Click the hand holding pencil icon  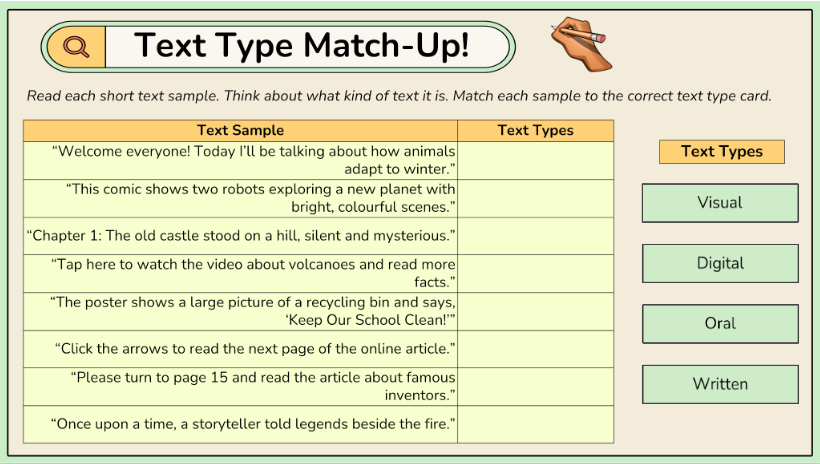click(579, 46)
